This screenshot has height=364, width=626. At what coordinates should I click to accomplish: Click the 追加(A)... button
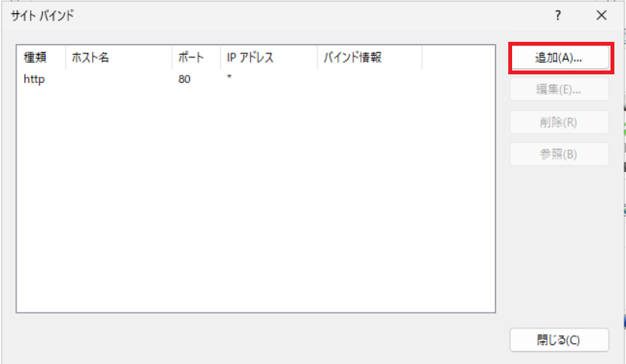(x=559, y=58)
